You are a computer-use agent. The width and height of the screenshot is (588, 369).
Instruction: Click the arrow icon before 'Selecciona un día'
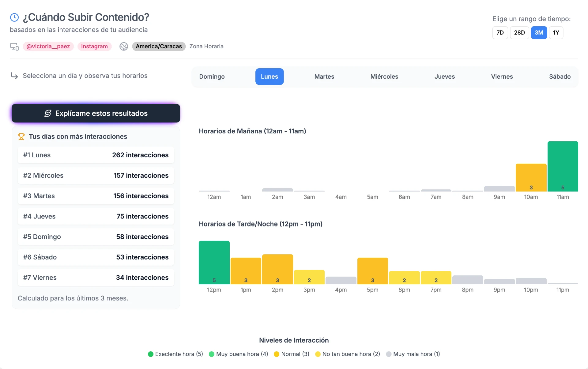click(14, 76)
